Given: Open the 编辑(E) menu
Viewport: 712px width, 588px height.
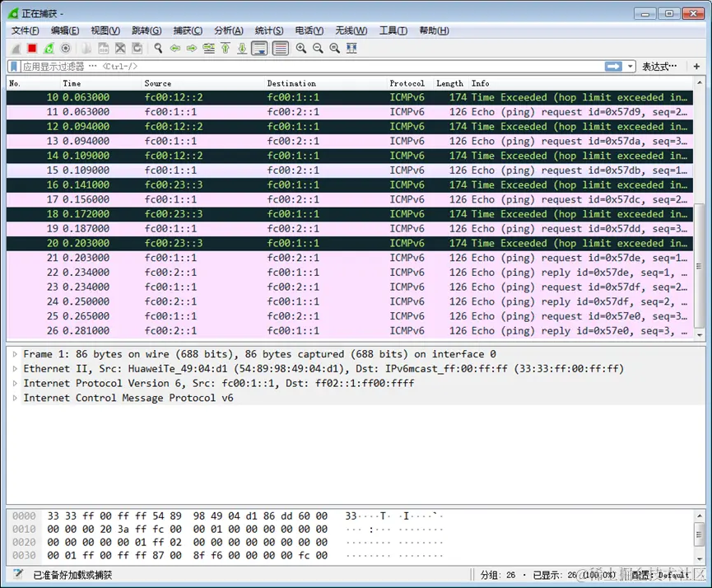Looking at the screenshot, I should 65,30.
